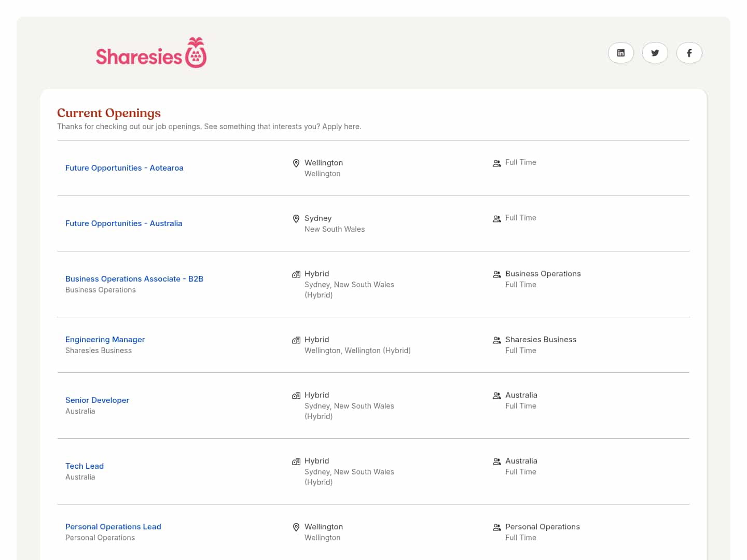Click the people icon in Tech Lead row
The width and height of the screenshot is (747, 560).
point(496,461)
